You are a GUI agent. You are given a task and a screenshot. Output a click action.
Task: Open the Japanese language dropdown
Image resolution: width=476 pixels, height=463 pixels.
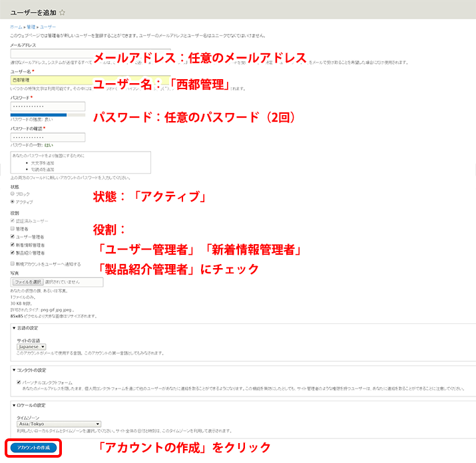(x=31, y=347)
